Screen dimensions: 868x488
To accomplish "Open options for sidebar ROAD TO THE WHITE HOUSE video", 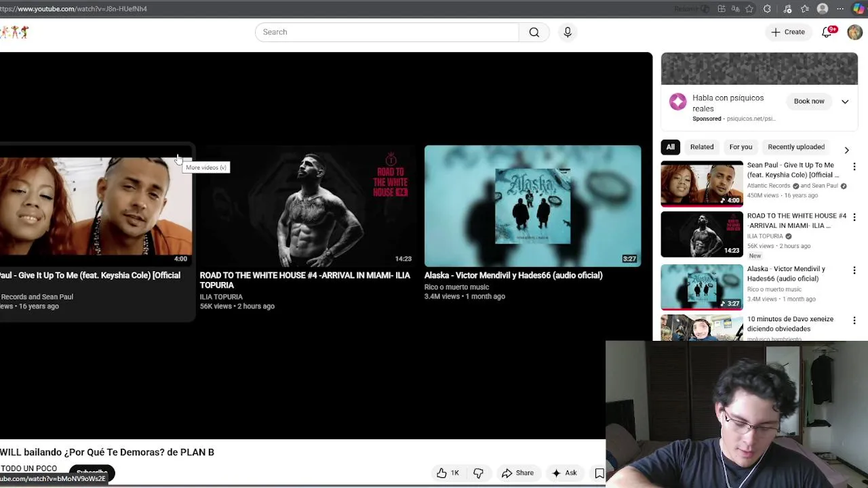I will [854, 218].
